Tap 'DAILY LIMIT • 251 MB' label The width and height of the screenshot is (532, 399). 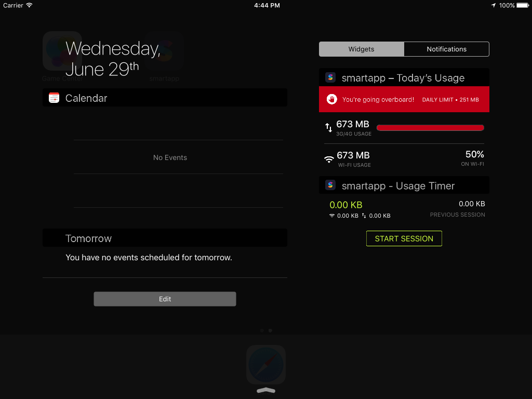[450, 100]
